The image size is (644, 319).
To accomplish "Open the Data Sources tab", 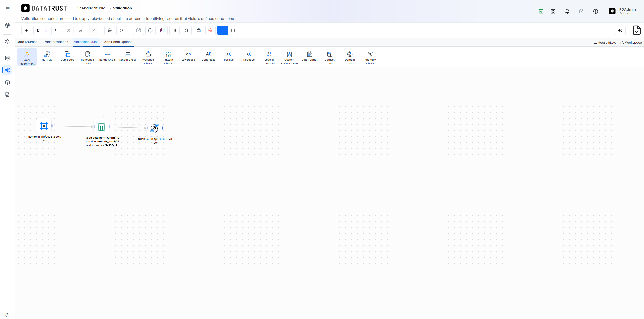I will click(x=27, y=42).
